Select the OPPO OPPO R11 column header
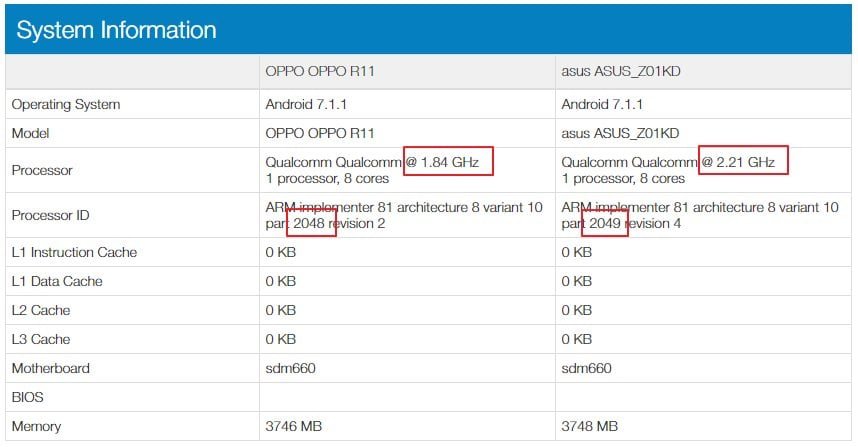Viewport: 858px width, 447px height. click(320, 72)
